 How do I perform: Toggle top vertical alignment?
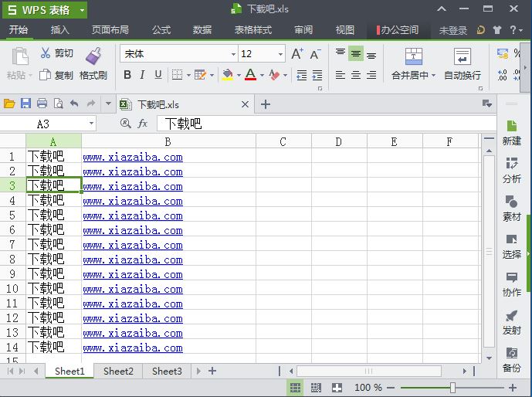point(341,53)
